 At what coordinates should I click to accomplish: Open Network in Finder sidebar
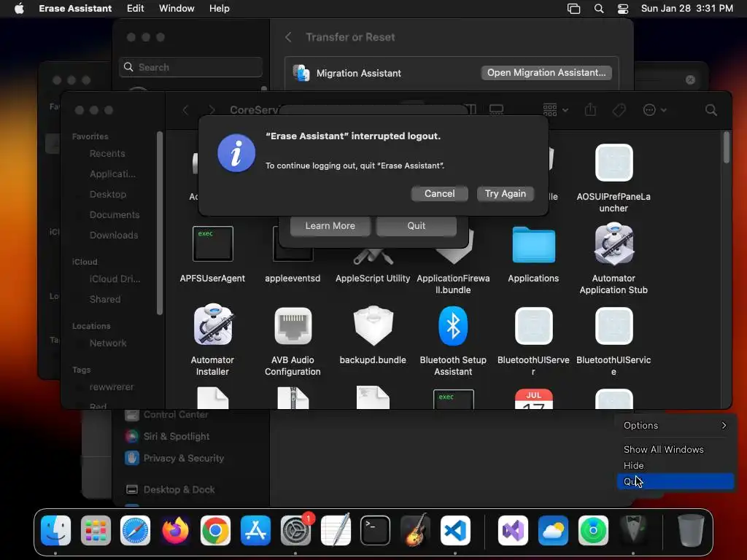pos(108,343)
